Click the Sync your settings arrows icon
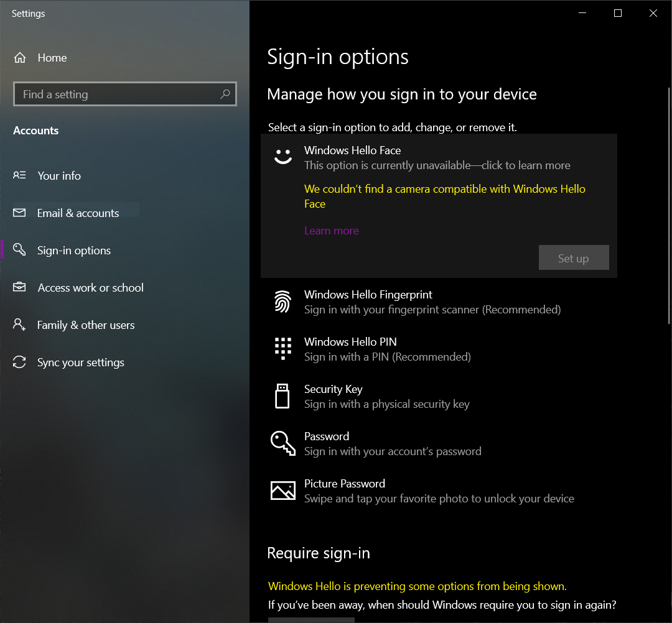This screenshot has width=672, height=623. 19,362
